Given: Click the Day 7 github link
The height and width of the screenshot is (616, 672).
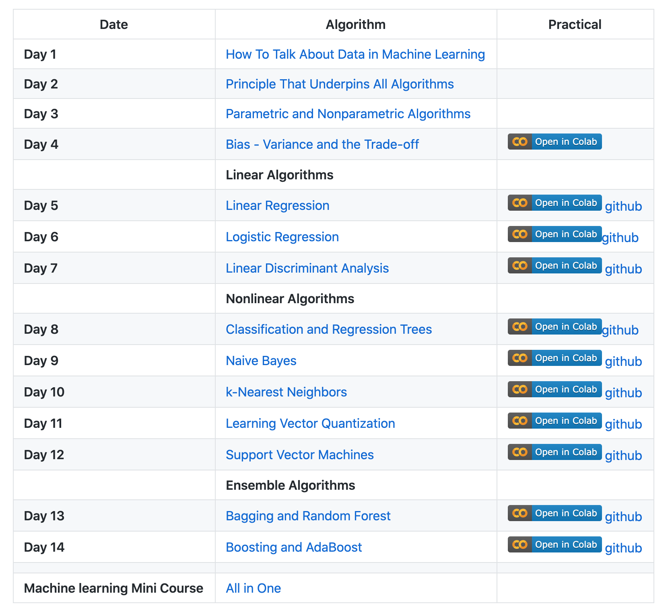Looking at the screenshot, I should click(623, 269).
